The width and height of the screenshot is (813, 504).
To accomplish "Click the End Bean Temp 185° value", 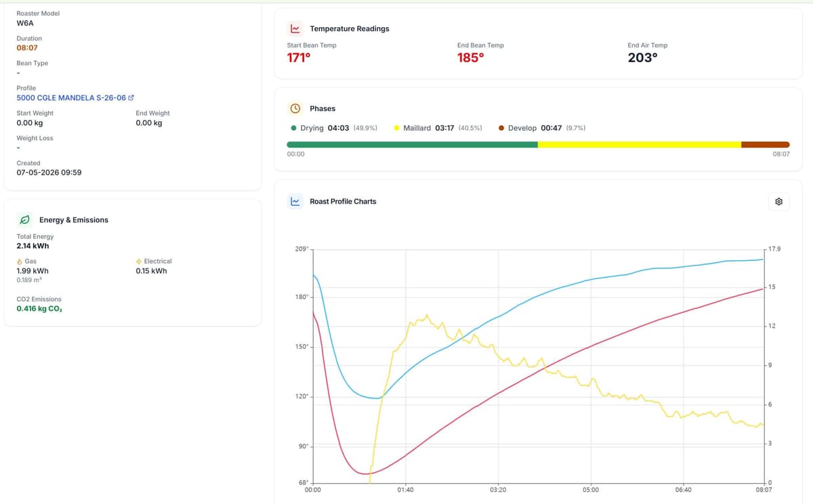I will [x=471, y=58].
